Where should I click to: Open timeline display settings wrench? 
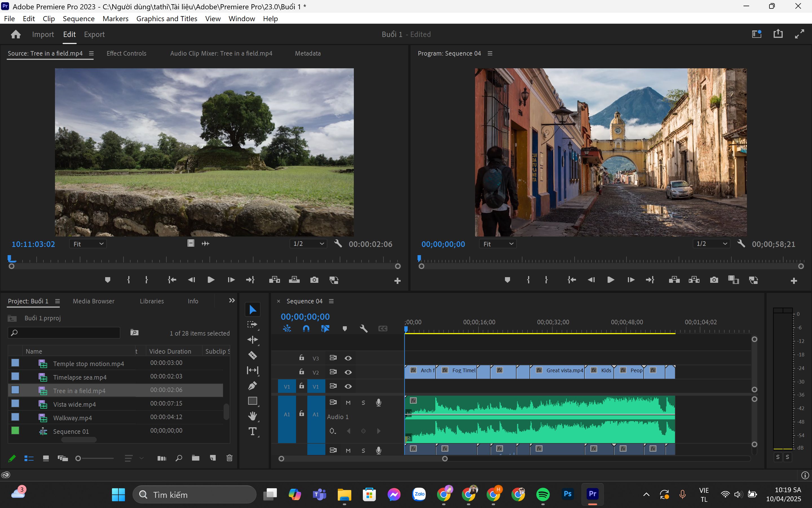[364, 329]
